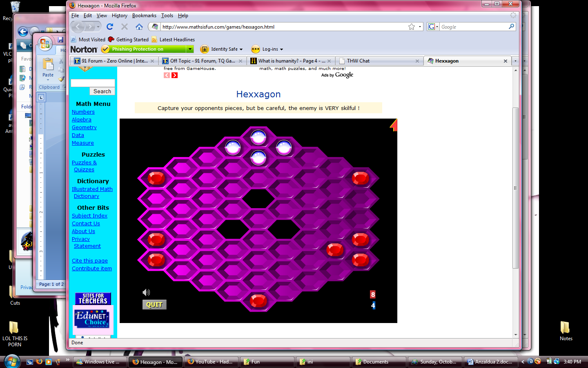588x368 pixels.
Task: Click the URL address field
Action: coord(283,27)
